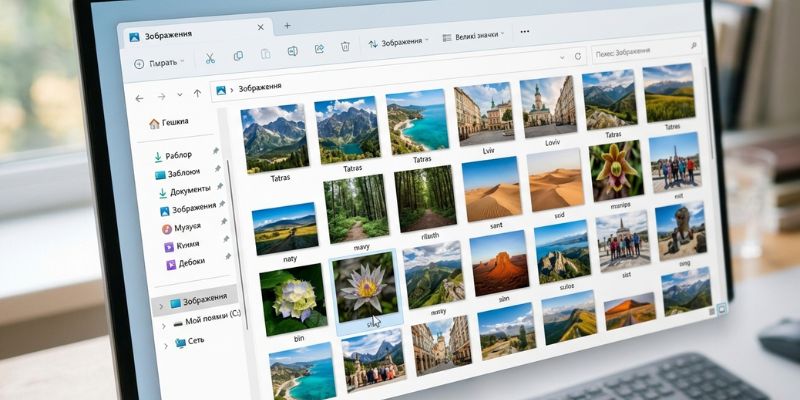Open recent locations chevron near arrows
This screenshot has height=400, width=800.
pyautogui.click(x=180, y=94)
